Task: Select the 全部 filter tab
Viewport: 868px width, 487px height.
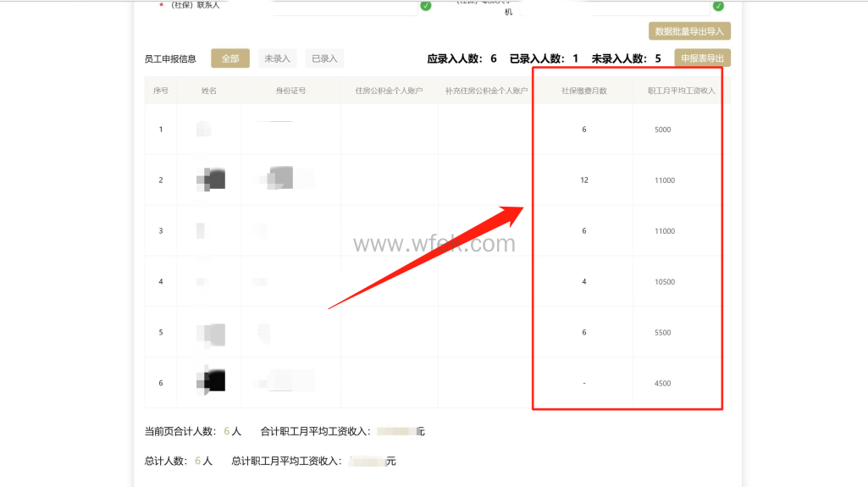Action: [230, 58]
